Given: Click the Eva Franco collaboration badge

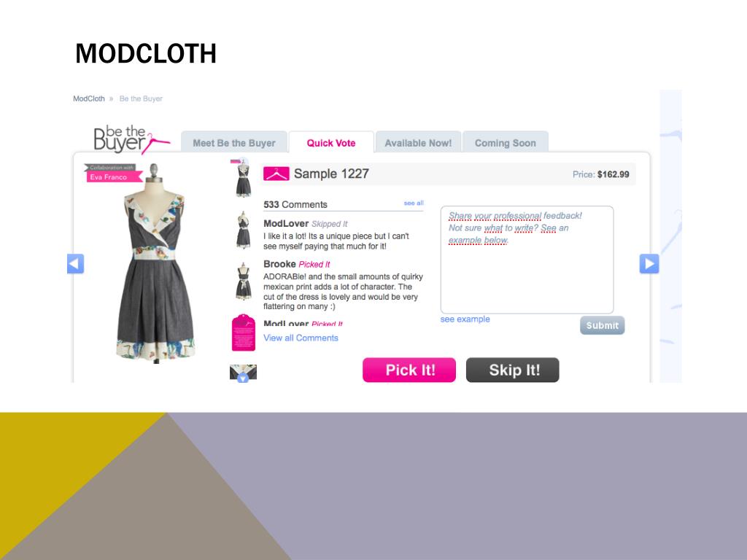Looking at the screenshot, I should (x=113, y=173).
